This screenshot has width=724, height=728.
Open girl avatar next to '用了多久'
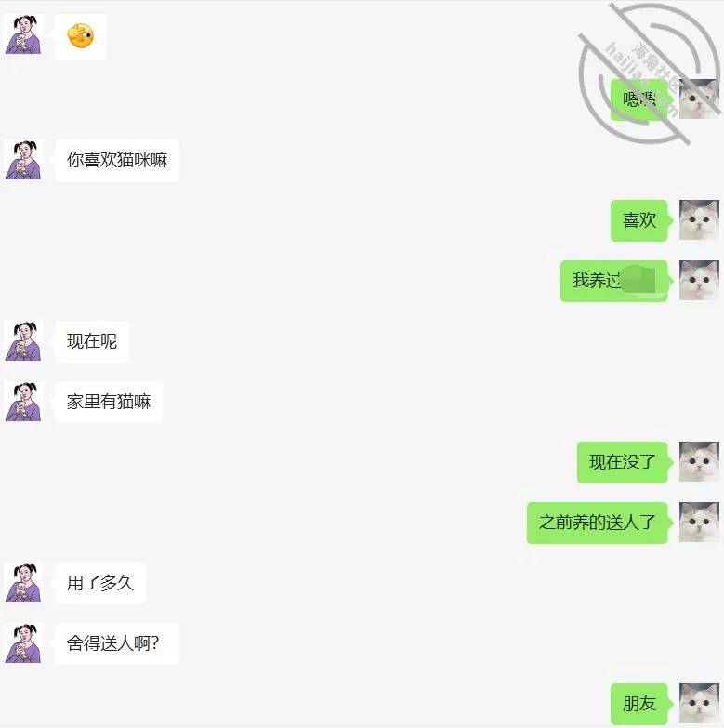click(23, 583)
